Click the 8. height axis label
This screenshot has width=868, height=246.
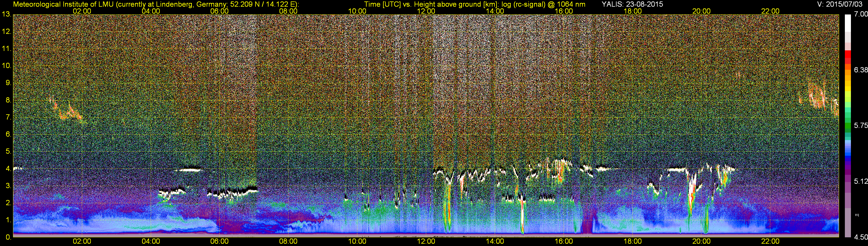coord(8,100)
